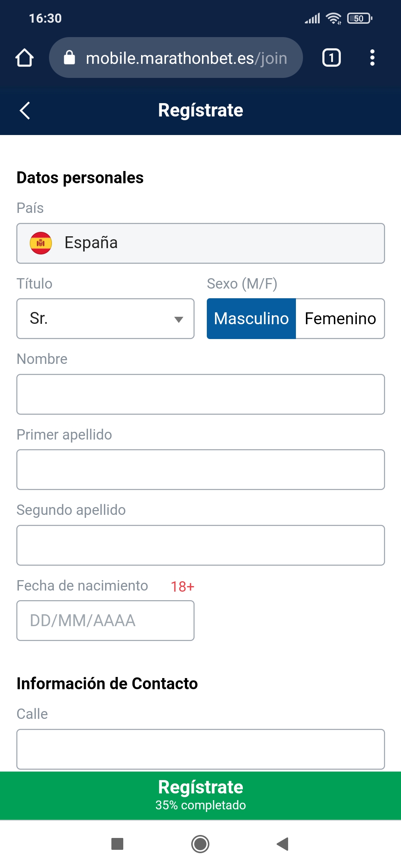Focus the Nombre text field

point(200,394)
